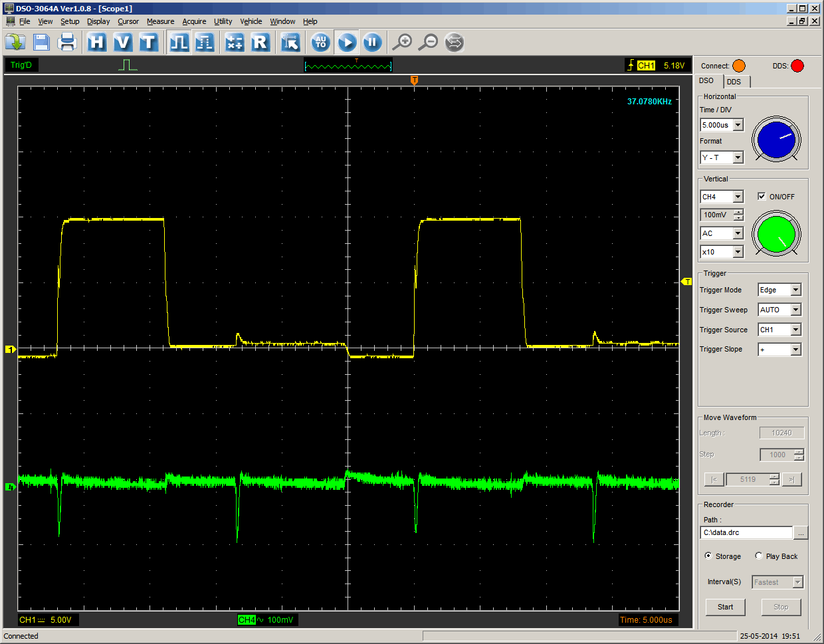Click the blue horizontal Time/DIV knob

tap(776, 140)
